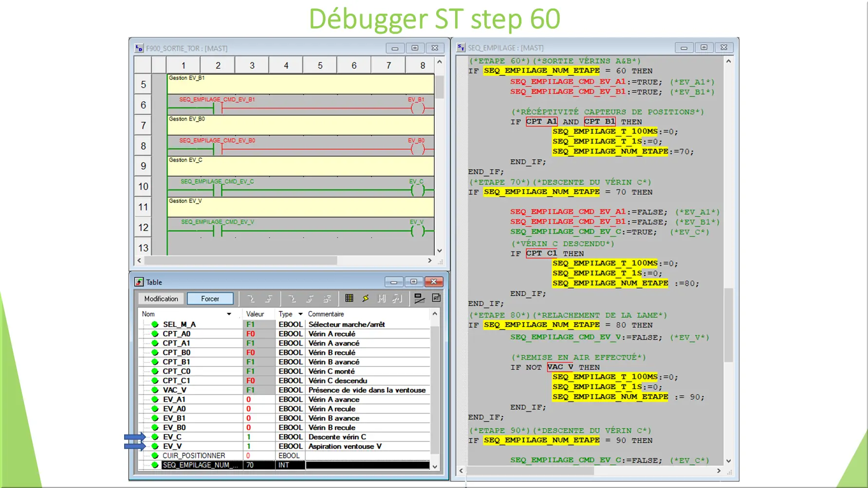Viewport: 868px width, 488px height.
Task: Toggle the green indicator beside VAC_V variable
Action: coord(155,390)
